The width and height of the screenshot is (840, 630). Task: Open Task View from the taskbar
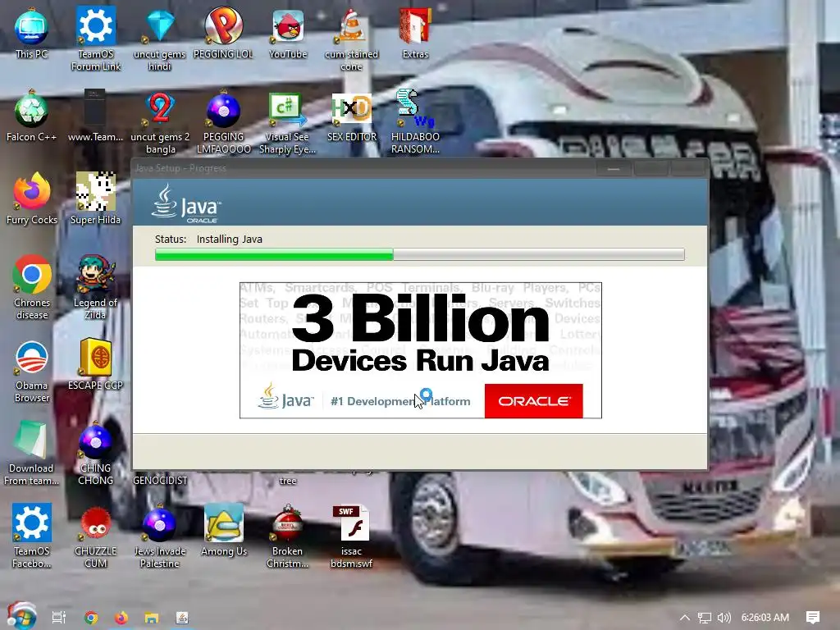click(x=58, y=618)
